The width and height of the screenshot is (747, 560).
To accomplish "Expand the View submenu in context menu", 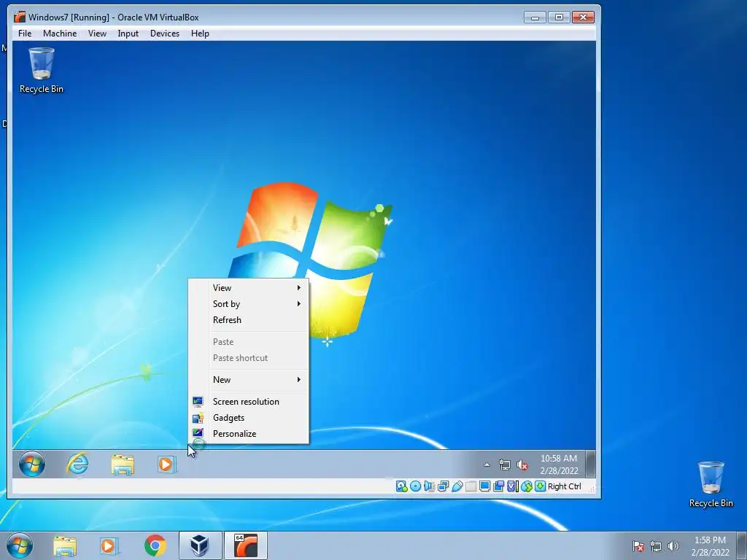I will click(x=248, y=287).
